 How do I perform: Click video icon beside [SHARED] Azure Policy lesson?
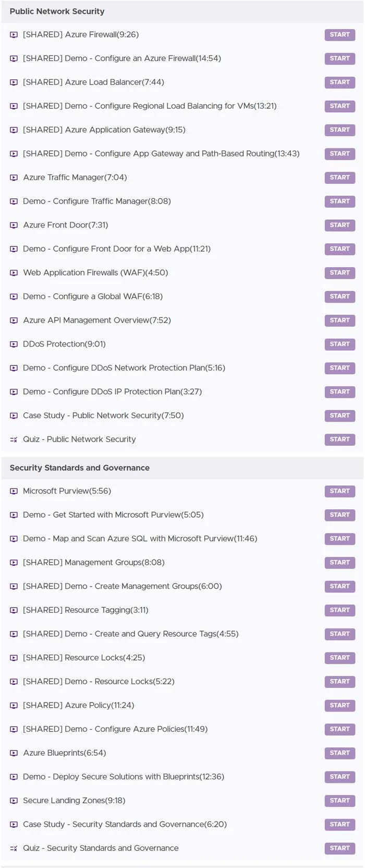pyautogui.click(x=14, y=706)
